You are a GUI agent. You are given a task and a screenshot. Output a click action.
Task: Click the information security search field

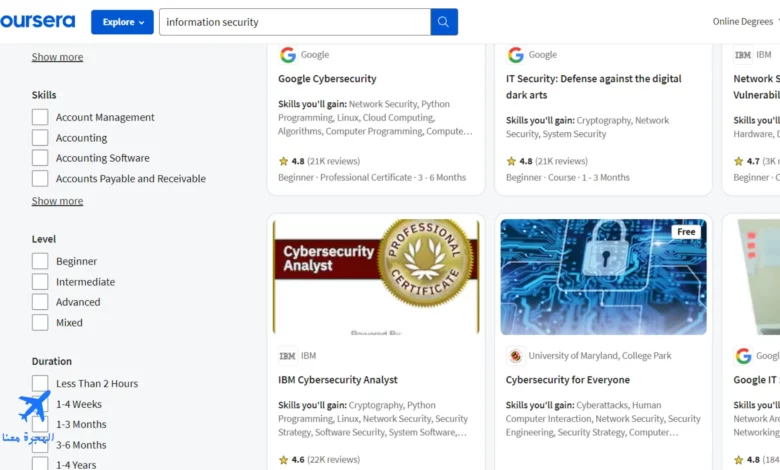pyautogui.click(x=294, y=22)
